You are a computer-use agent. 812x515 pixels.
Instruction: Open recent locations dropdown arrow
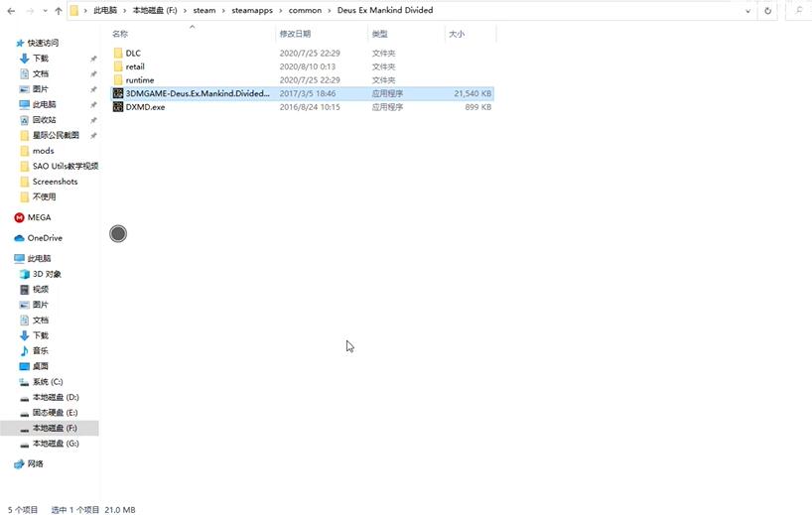(45, 11)
